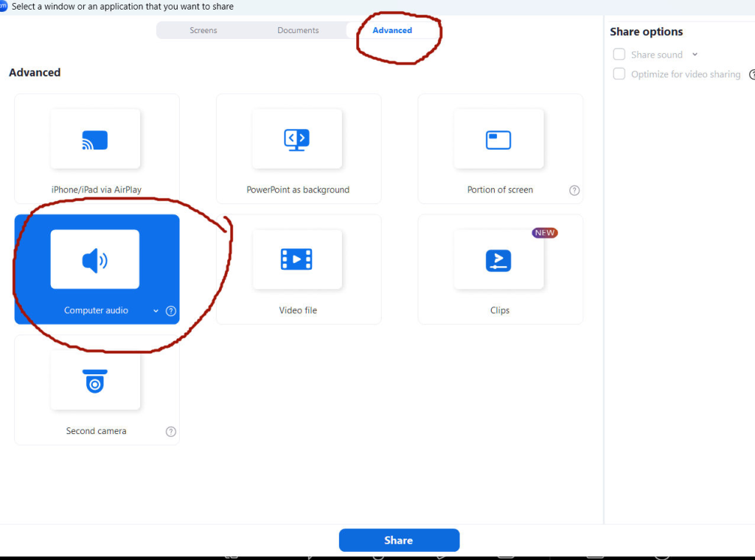The image size is (755, 560).
Task: Click the NEW badge on Clips
Action: pyautogui.click(x=544, y=233)
